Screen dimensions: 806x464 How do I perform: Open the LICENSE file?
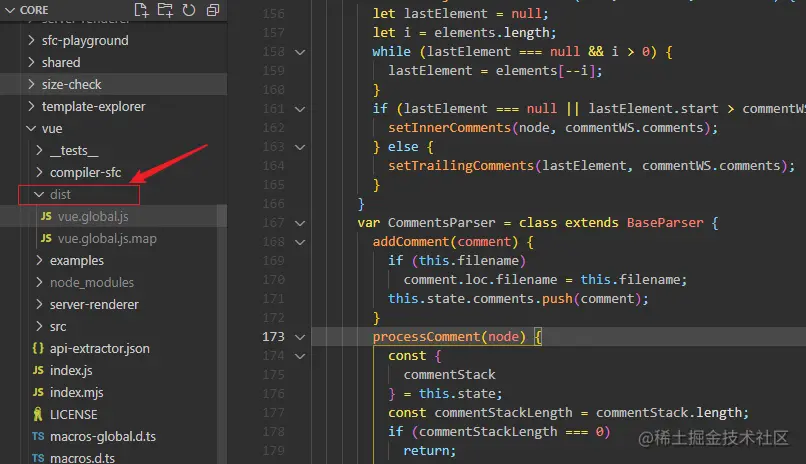(74, 415)
